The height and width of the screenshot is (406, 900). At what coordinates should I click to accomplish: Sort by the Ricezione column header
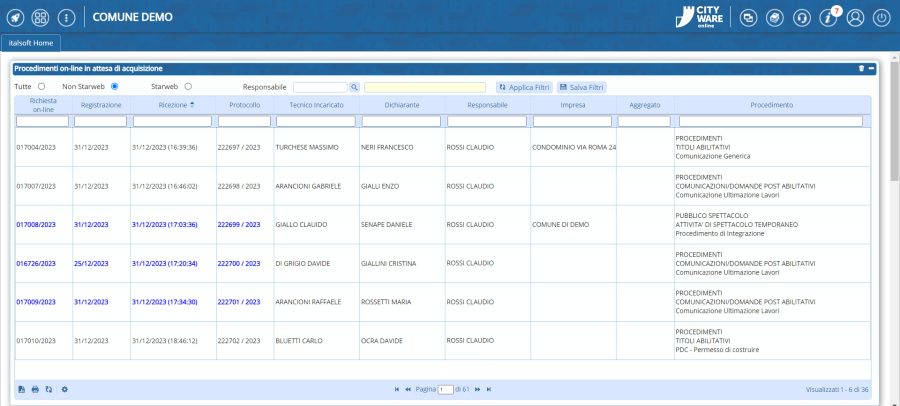pyautogui.click(x=173, y=105)
